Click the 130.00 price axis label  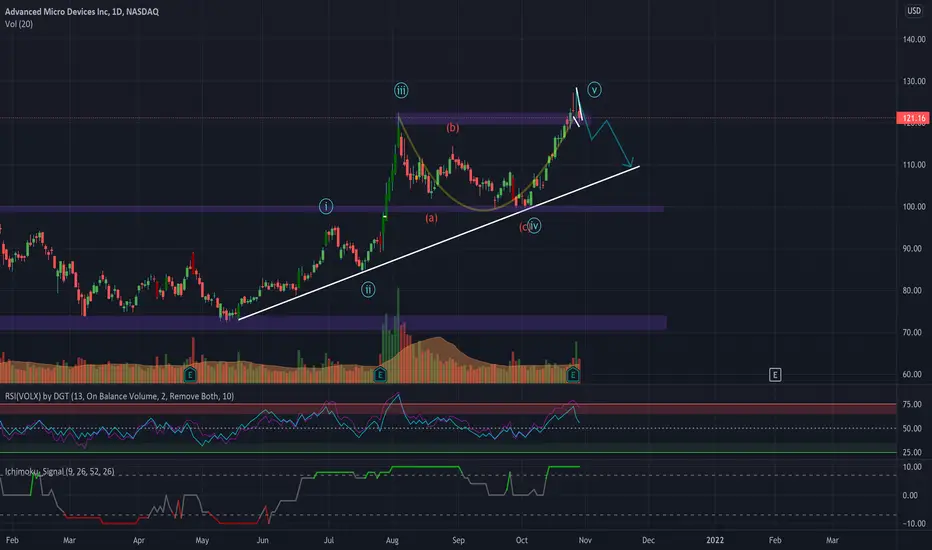[914, 81]
